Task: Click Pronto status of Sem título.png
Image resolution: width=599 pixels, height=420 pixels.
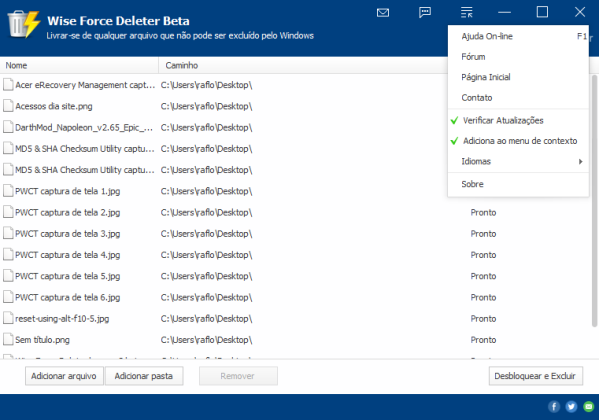Action: click(483, 340)
